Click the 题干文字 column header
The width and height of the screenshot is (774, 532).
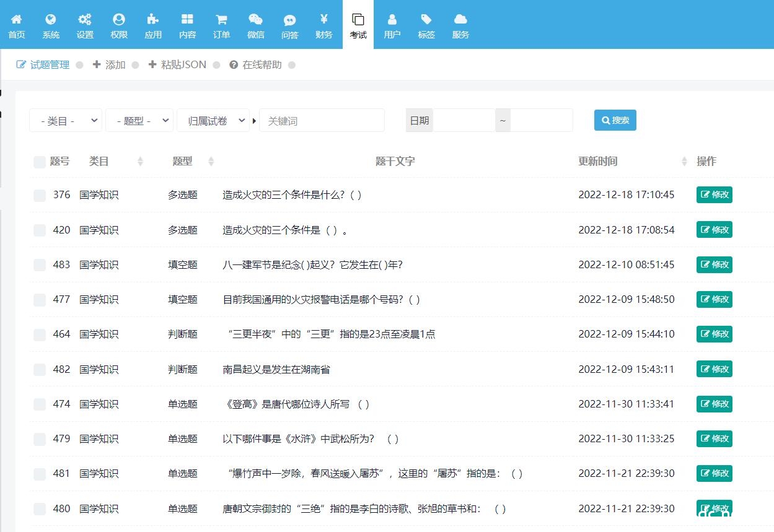pos(395,161)
